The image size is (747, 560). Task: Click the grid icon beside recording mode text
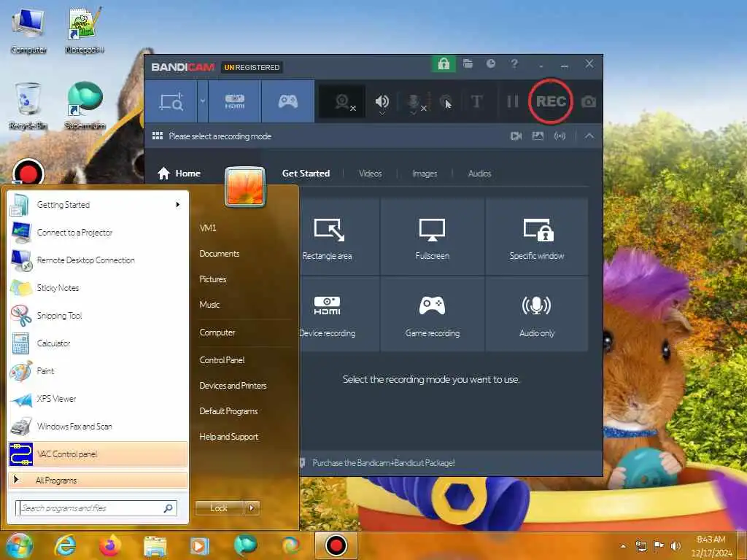tap(158, 136)
